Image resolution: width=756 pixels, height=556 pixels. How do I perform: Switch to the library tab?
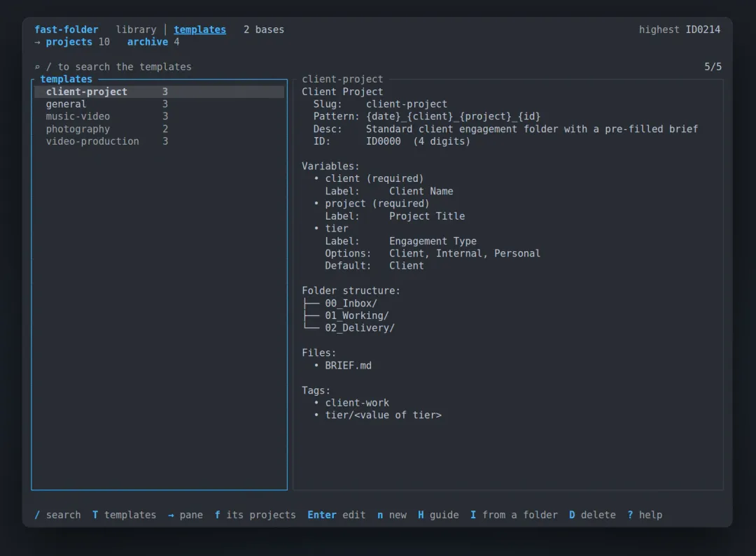[136, 30]
